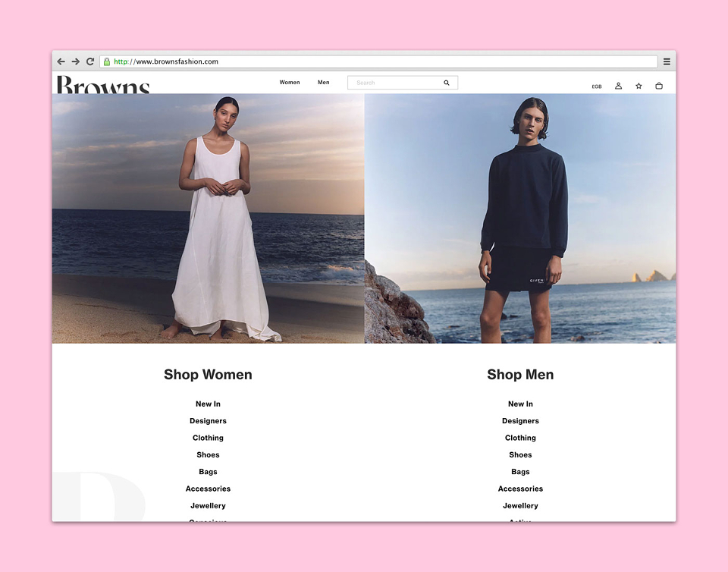Open the browser hamburger menu
The image size is (728, 572).
point(667,61)
